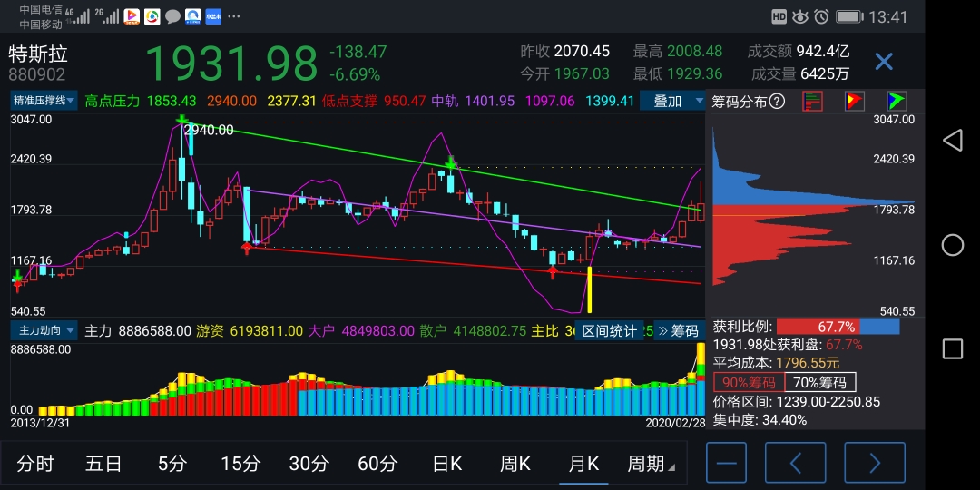Tap the Android back triangle button

pyautogui.click(x=952, y=140)
